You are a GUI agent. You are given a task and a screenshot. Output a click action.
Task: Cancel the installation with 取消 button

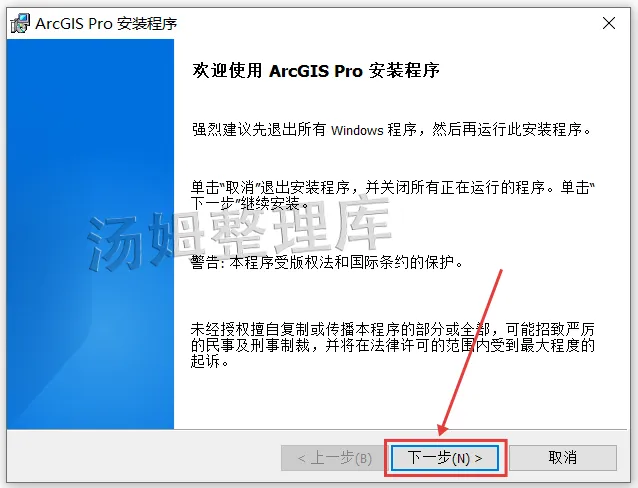tap(563, 458)
